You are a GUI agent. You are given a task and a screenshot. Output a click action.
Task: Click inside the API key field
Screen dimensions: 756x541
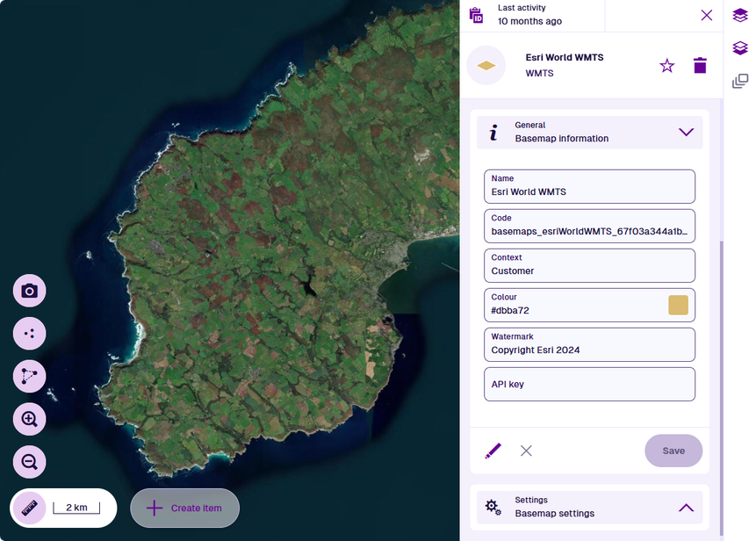[589, 384]
